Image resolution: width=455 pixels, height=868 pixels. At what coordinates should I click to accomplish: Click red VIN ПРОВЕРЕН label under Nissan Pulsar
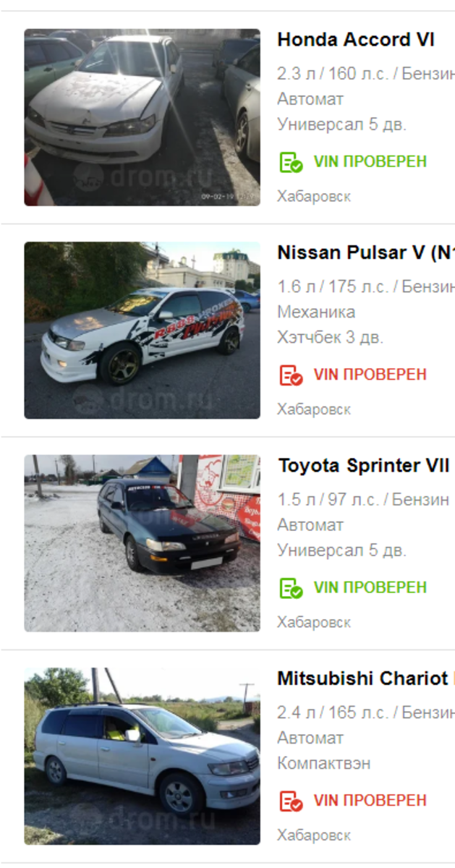point(370,375)
